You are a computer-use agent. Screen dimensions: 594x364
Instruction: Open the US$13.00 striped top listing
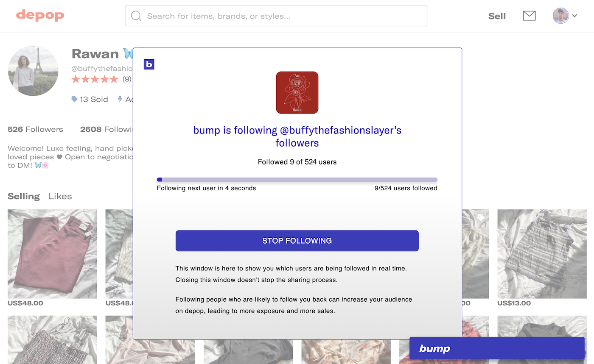[542, 254]
